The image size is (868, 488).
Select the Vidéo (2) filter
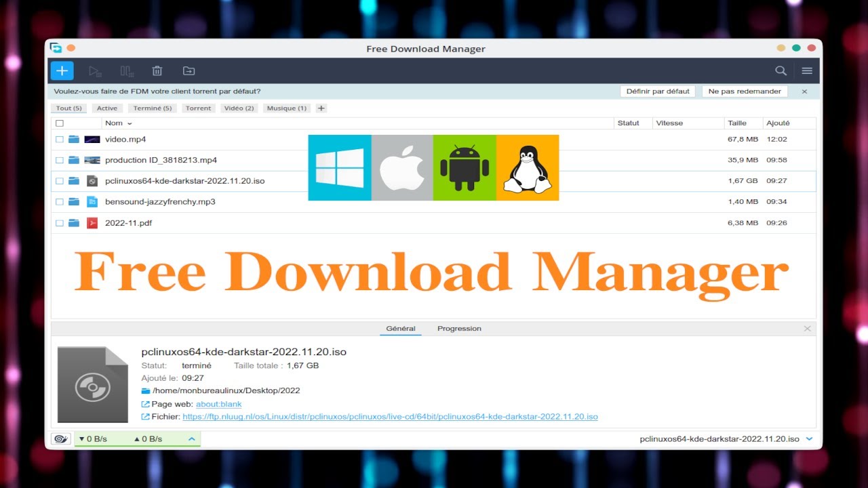pos(239,108)
